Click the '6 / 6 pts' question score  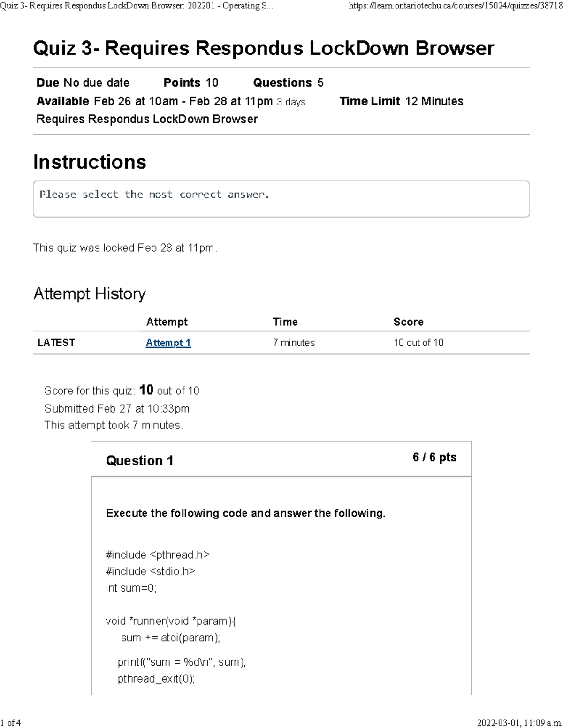coord(434,457)
